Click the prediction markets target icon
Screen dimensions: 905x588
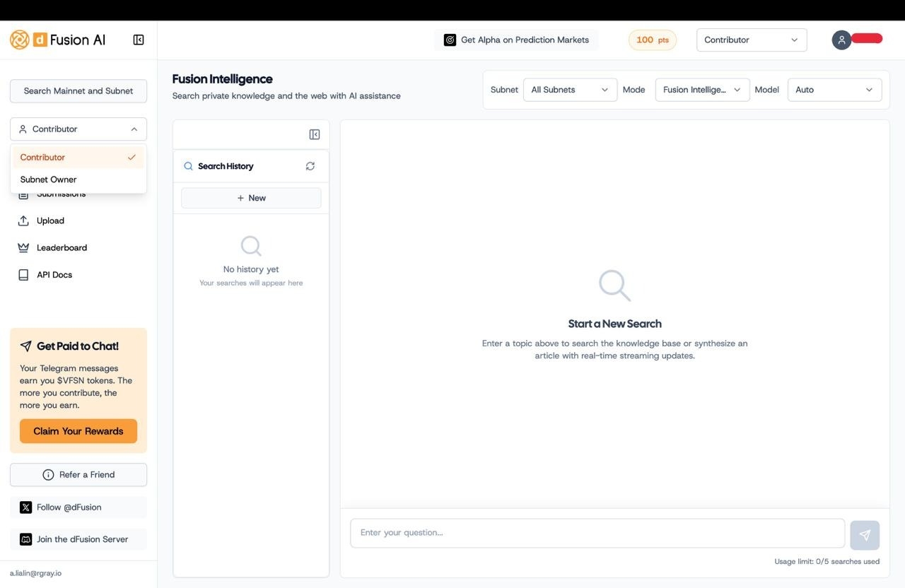click(450, 40)
